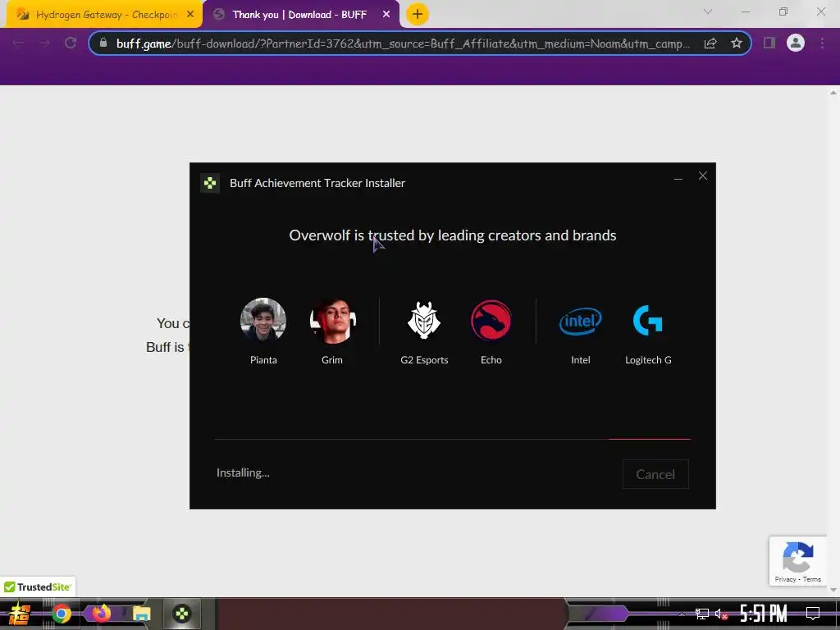Open the notification center icon

click(x=813, y=614)
